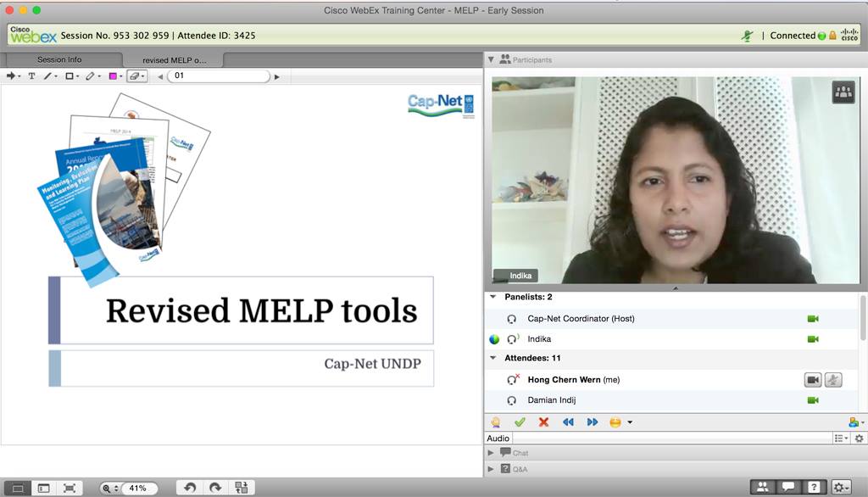Screen dimensions: 868x497
Task: Click Damian Indij's green camera icon
Action: click(813, 400)
